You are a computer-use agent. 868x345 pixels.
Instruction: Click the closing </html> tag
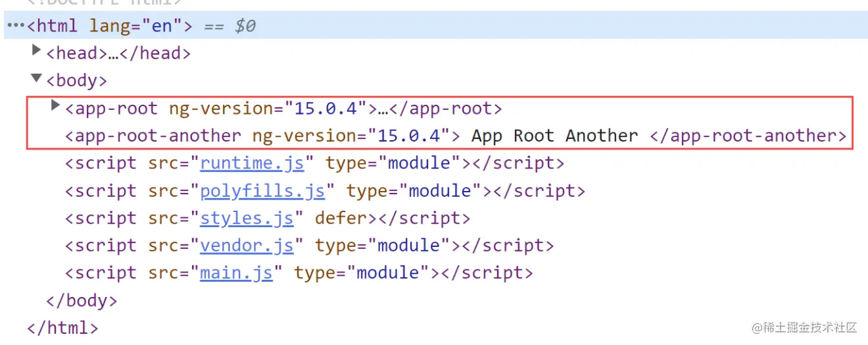click(62, 327)
